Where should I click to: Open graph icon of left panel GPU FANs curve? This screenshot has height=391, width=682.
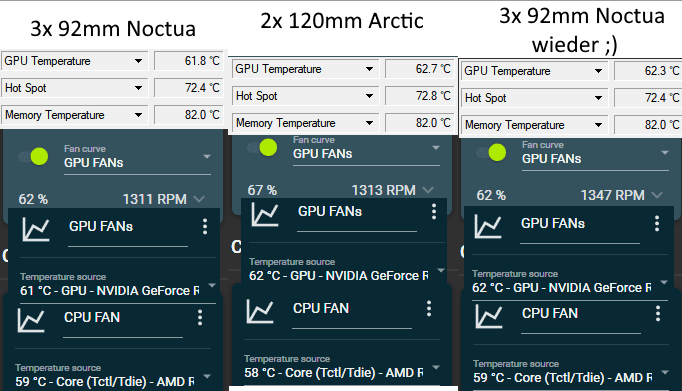pyautogui.click(x=36, y=229)
